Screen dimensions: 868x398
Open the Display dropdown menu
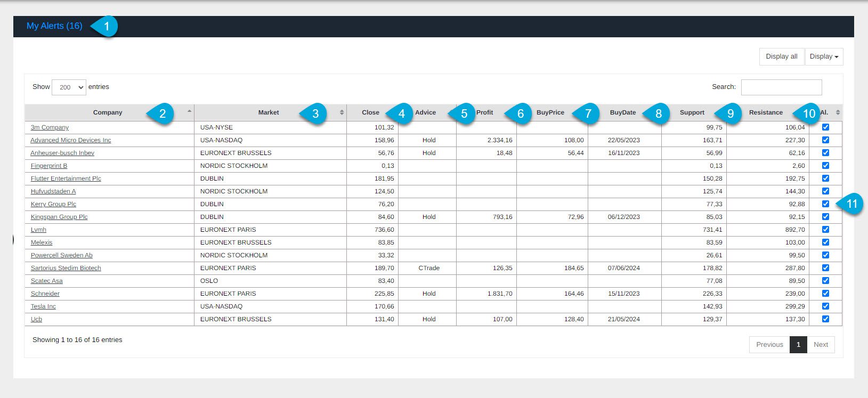pos(824,56)
